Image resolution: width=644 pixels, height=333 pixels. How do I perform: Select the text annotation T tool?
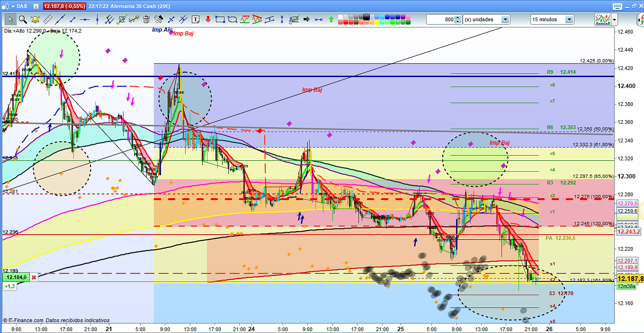[196, 19]
